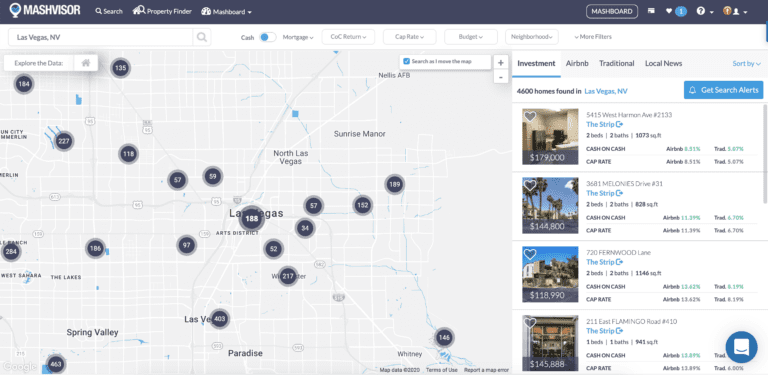The height and width of the screenshot is (375, 768).
Task: Switch to the Airbnb tab
Action: (x=577, y=64)
